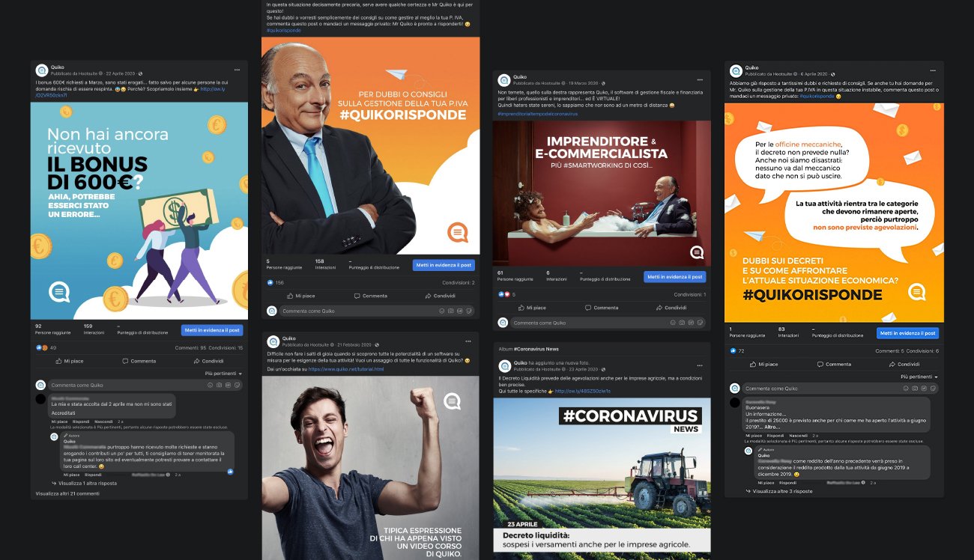The height and width of the screenshot is (560, 974).
Task: Open three-dot menu of the 6 Aprile post
Action: [x=933, y=70]
